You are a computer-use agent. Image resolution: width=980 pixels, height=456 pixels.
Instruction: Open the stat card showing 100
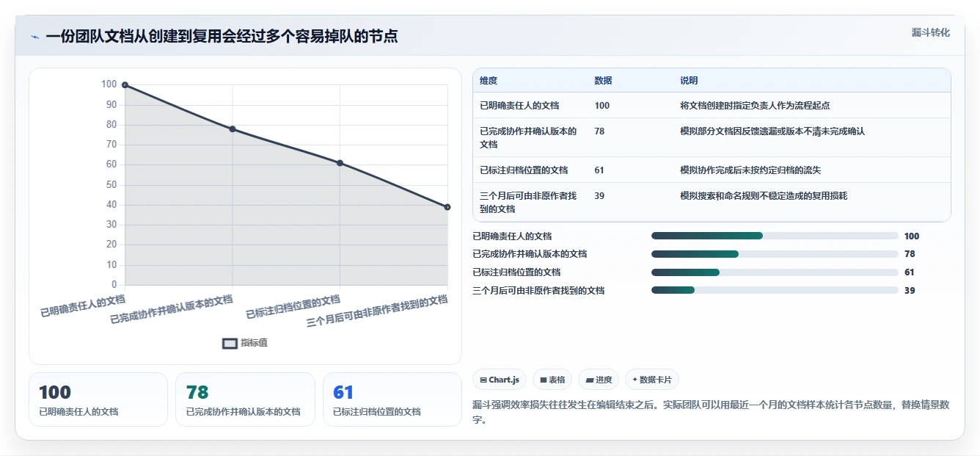pos(98,399)
